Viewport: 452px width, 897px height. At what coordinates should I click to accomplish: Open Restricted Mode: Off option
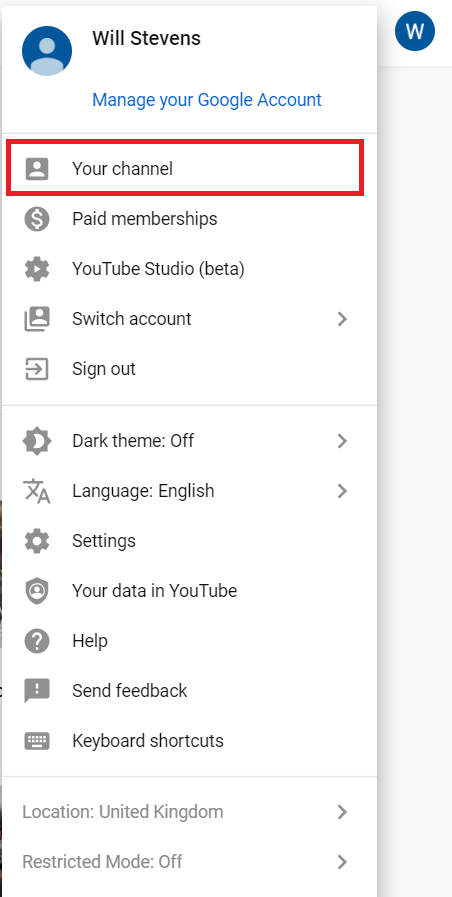[189, 862]
